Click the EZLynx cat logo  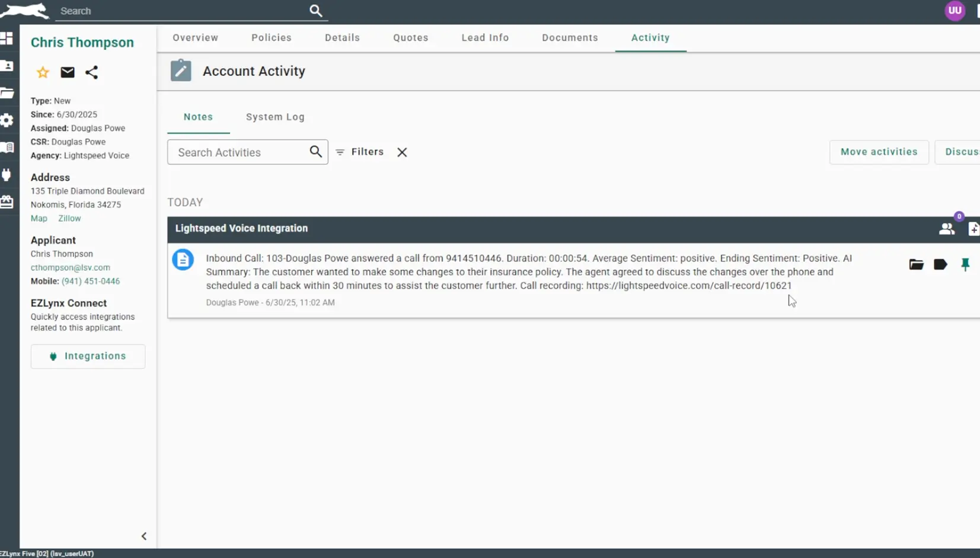[25, 11]
